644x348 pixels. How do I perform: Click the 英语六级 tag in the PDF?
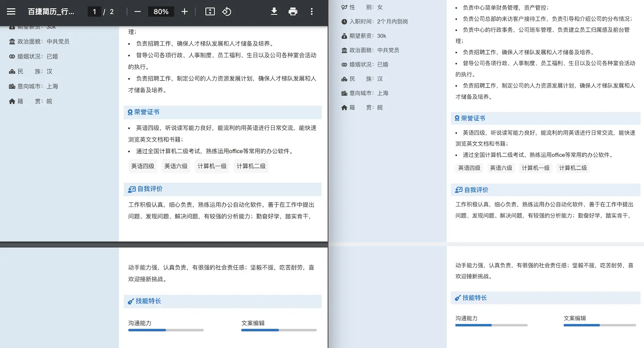coord(176,166)
